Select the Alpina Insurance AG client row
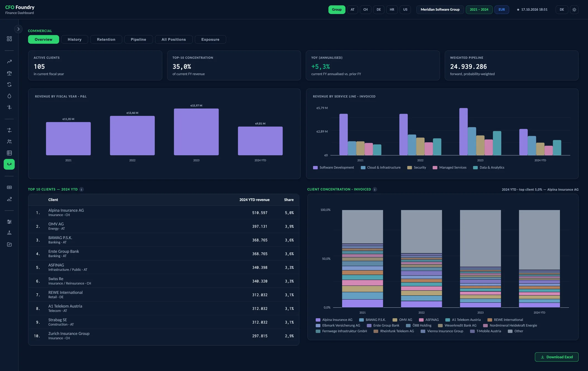588x371 pixels. 164,212
